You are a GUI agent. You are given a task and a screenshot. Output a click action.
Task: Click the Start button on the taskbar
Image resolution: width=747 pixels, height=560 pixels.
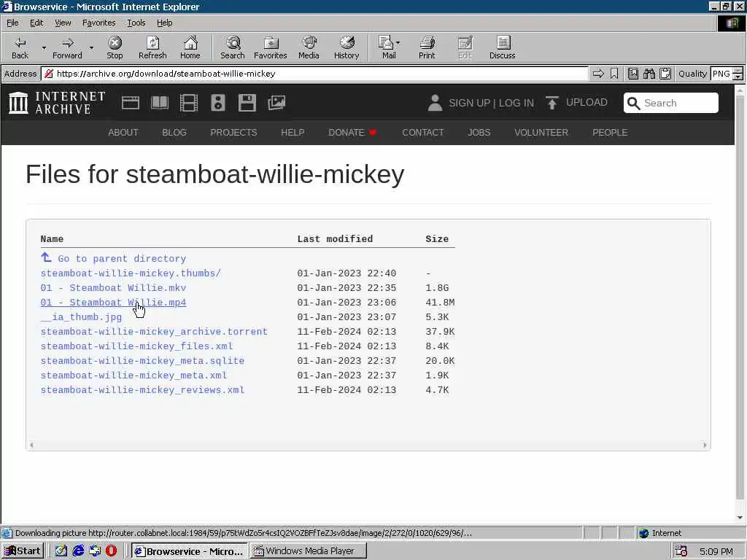(x=23, y=551)
